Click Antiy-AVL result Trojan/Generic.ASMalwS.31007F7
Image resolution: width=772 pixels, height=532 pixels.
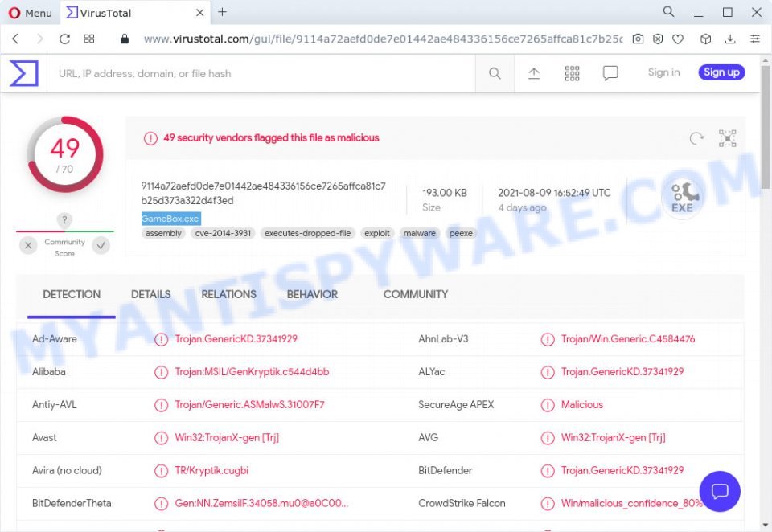[249, 404]
